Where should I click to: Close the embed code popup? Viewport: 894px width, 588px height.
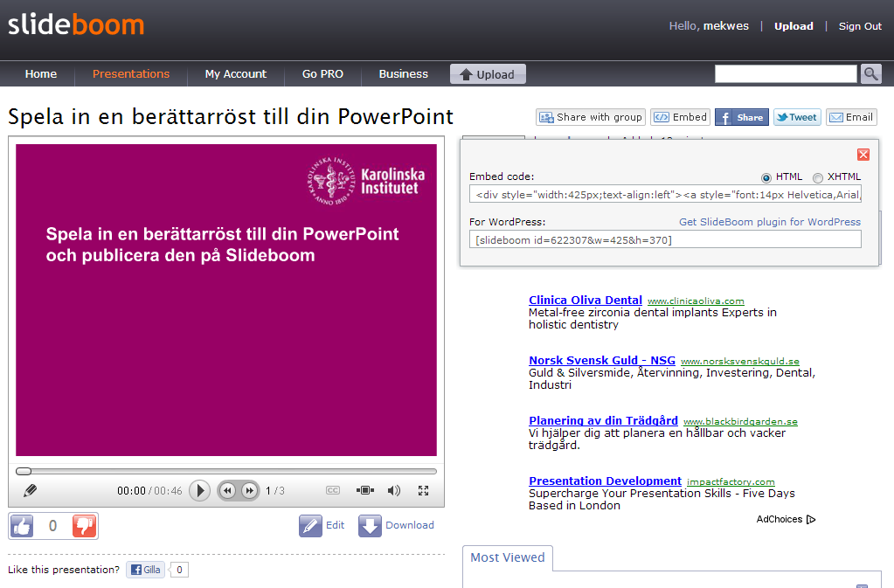[863, 155]
